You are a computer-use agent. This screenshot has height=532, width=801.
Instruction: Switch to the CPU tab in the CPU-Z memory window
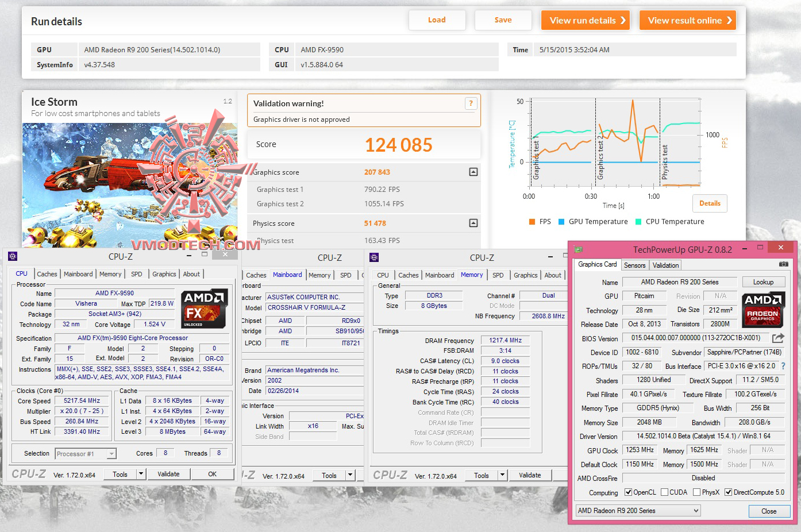pyautogui.click(x=383, y=275)
